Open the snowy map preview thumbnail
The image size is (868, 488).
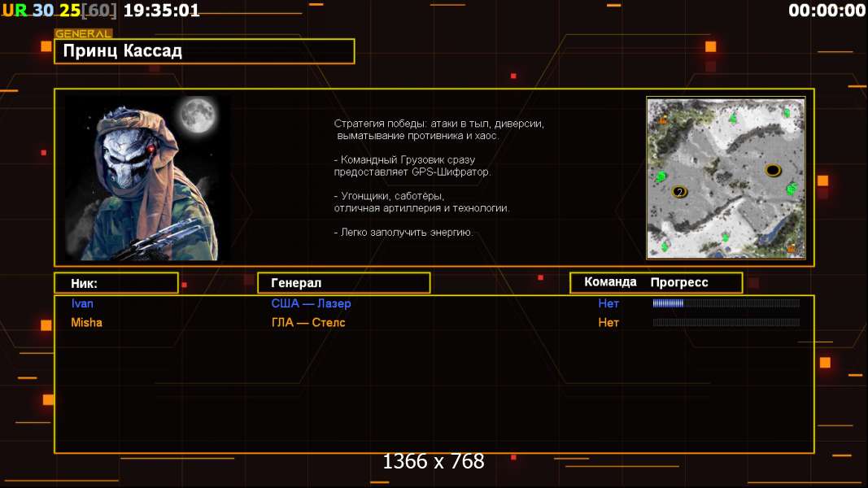726,178
